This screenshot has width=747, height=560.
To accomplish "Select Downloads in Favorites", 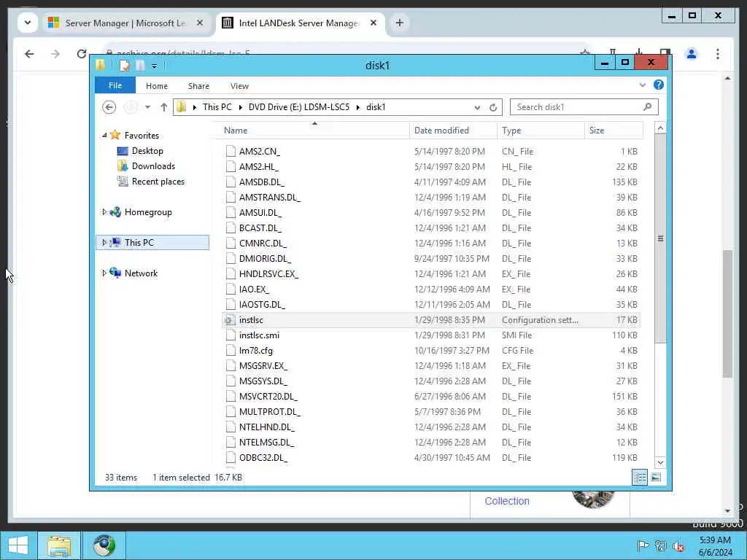I will (x=153, y=166).
